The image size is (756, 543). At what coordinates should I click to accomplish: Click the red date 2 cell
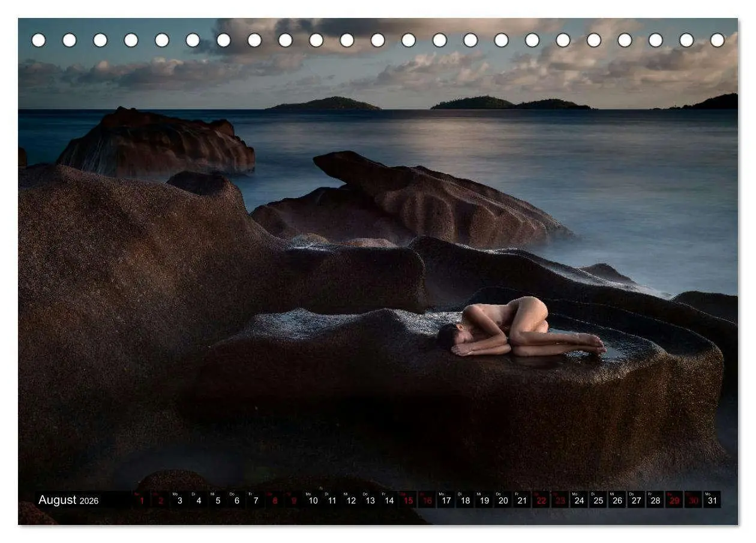160,499
